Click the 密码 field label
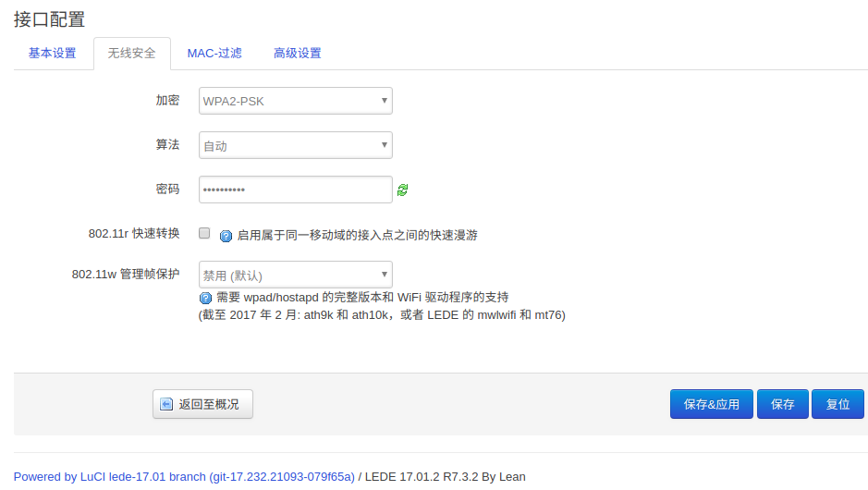 coord(167,190)
